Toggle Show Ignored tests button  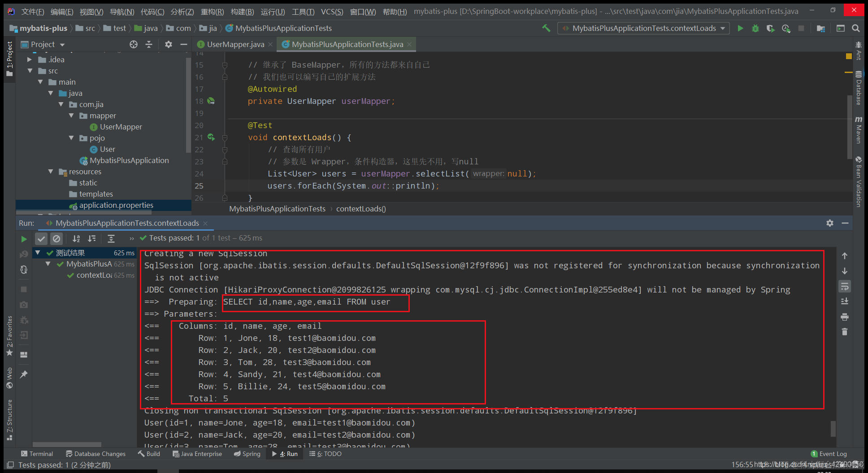[56, 239]
